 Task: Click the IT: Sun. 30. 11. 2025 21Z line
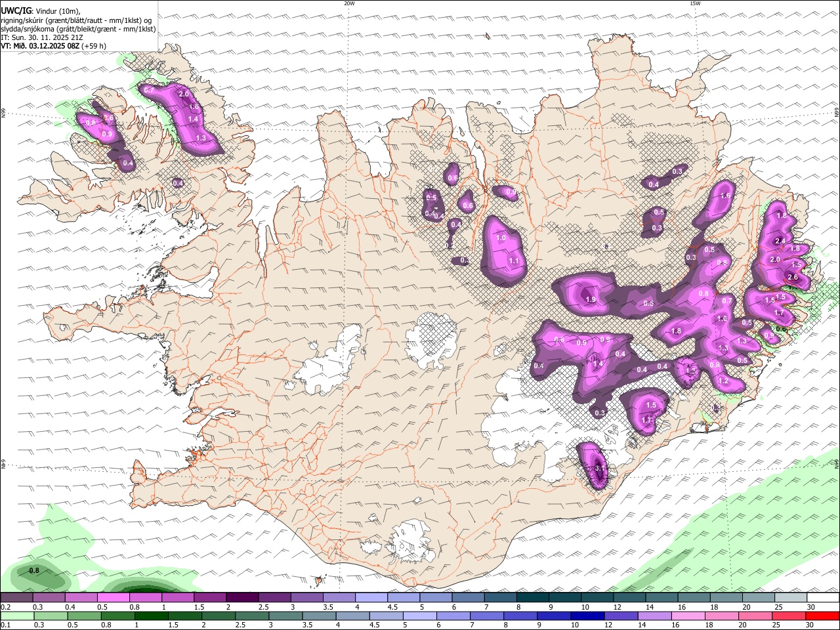tap(42, 37)
